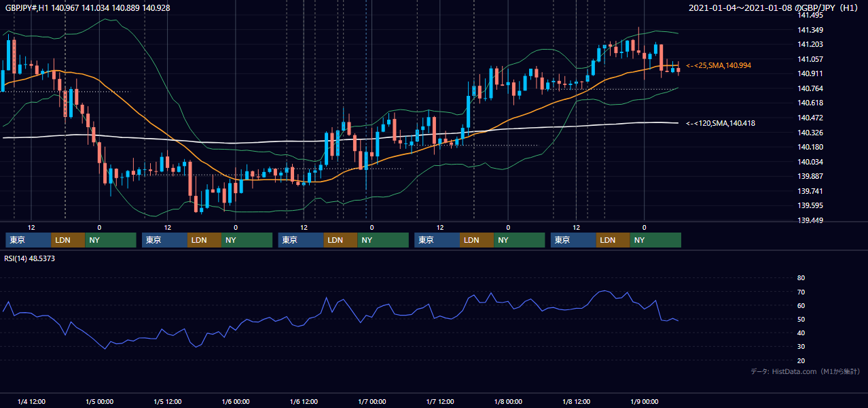Click the 1/5 12:00 time axis marker

[x=168, y=402]
